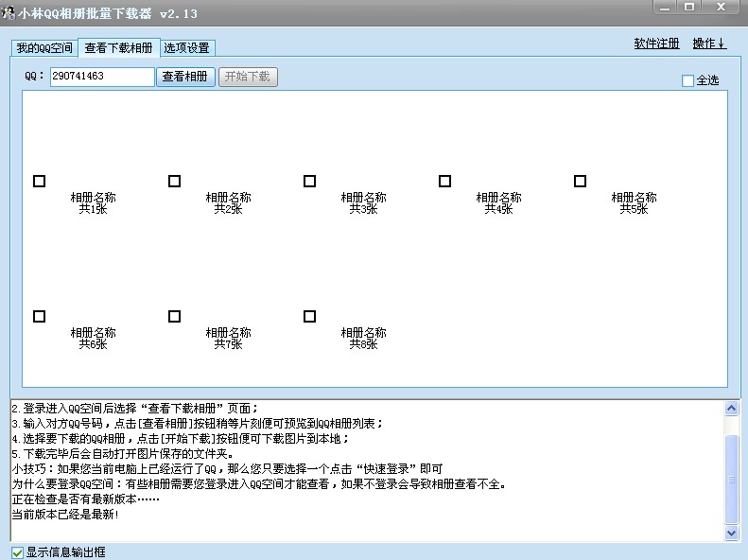Click log line 3. 输入对方QQ号码
Image resolution: width=748 pixels, height=560 pixels.
click(x=197, y=423)
